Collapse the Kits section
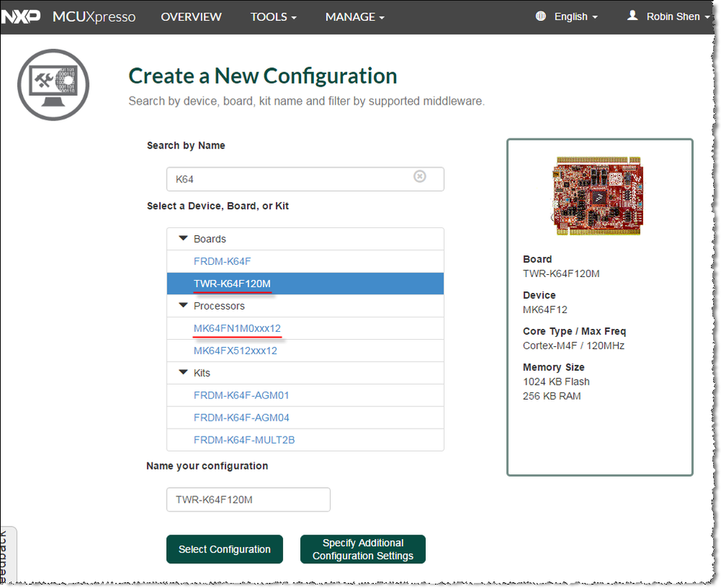Screen dimensions: 721x588 click(x=183, y=373)
